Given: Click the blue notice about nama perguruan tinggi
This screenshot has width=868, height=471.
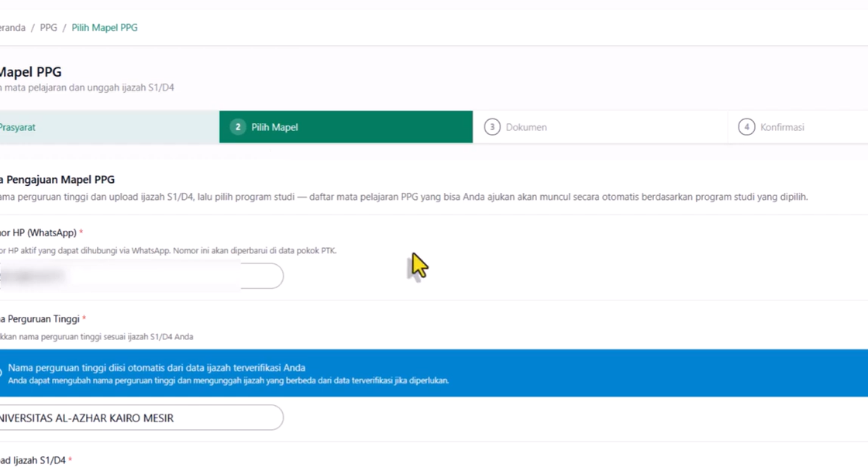Looking at the screenshot, I should tap(434, 373).
